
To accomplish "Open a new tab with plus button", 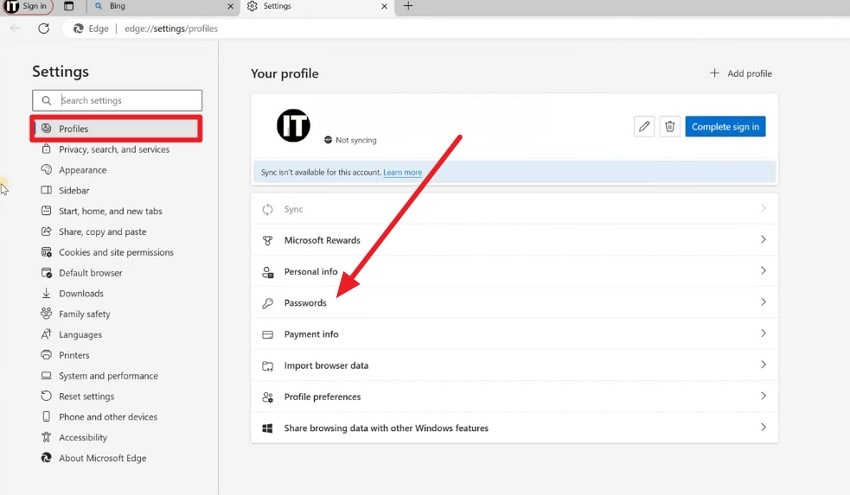I will tap(408, 6).
